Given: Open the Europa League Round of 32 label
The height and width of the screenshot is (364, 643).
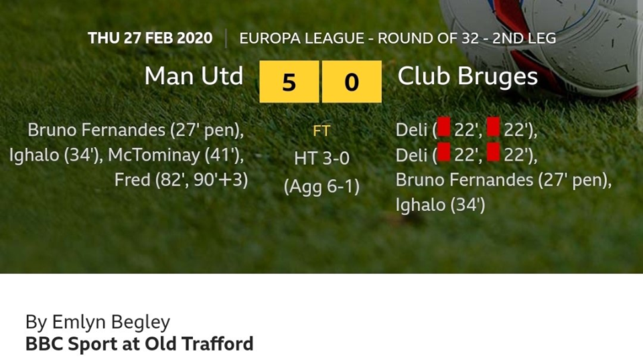Looking at the screenshot, I should point(397,38).
